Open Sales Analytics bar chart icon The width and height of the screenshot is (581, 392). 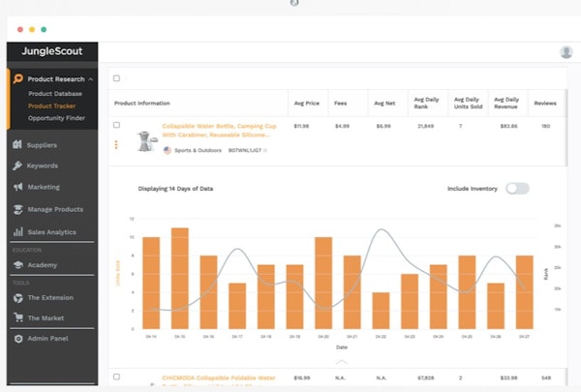coord(17,231)
